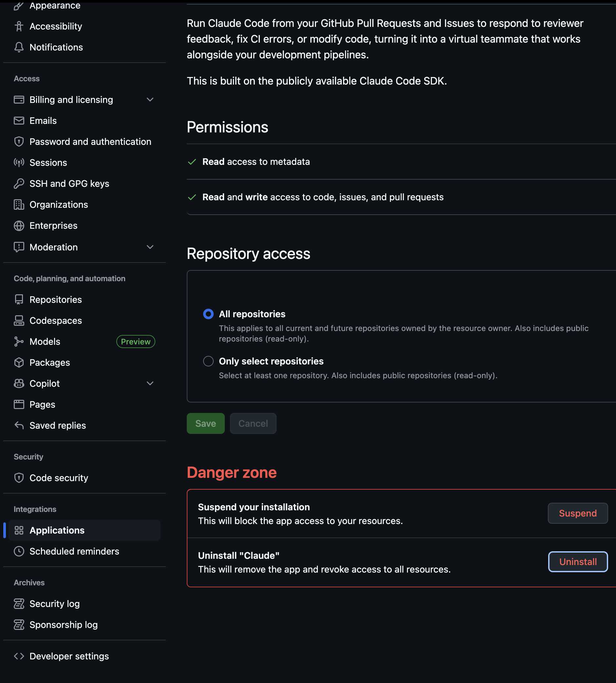Click the Organizations building icon
616x683 pixels.
pyautogui.click(x=19, y=205)
